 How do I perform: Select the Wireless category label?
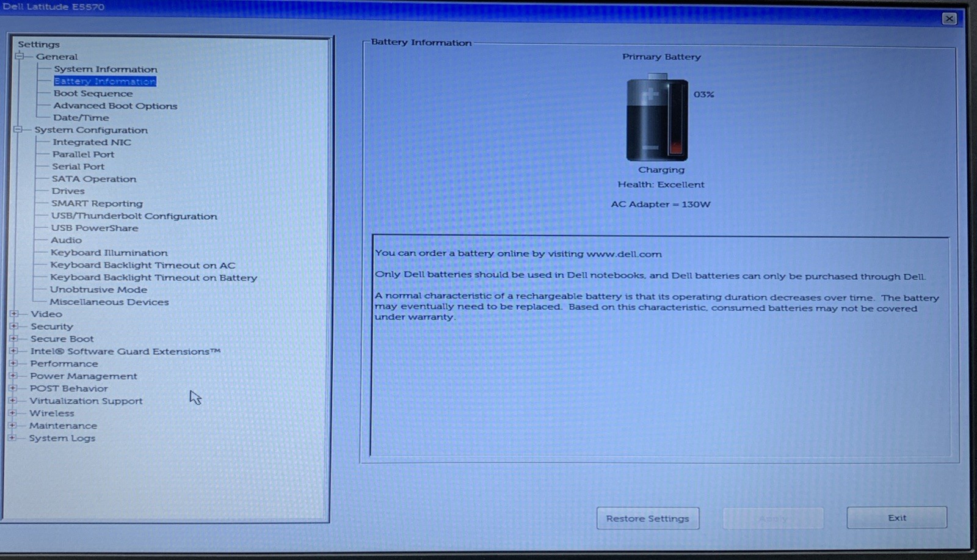point(52,413)
